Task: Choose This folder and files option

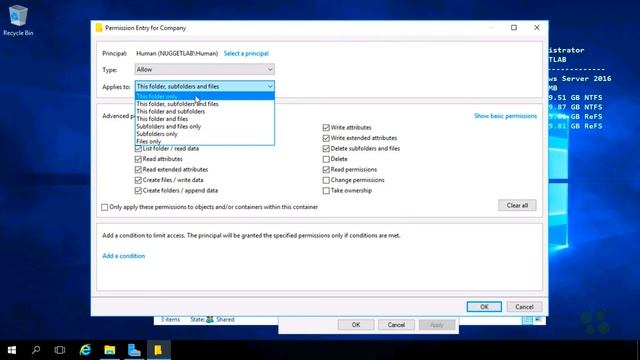Action: click(x=204, y=119)
